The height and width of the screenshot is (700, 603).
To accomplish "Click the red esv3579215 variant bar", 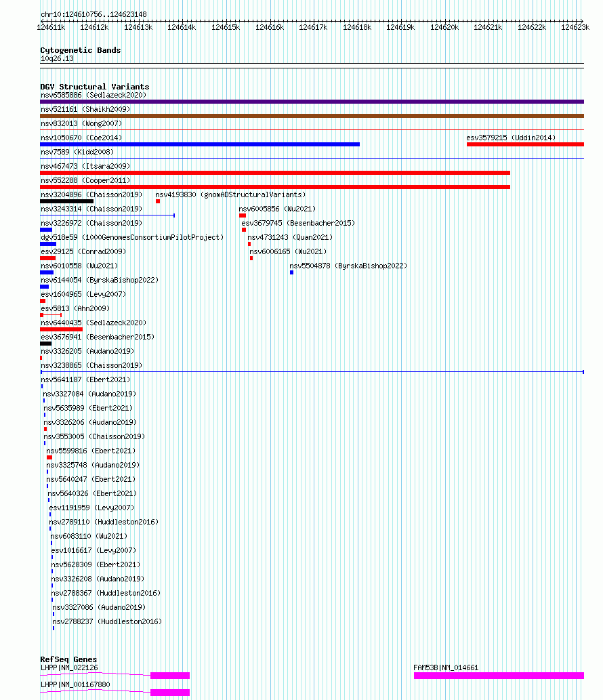I will coord(525,144).
